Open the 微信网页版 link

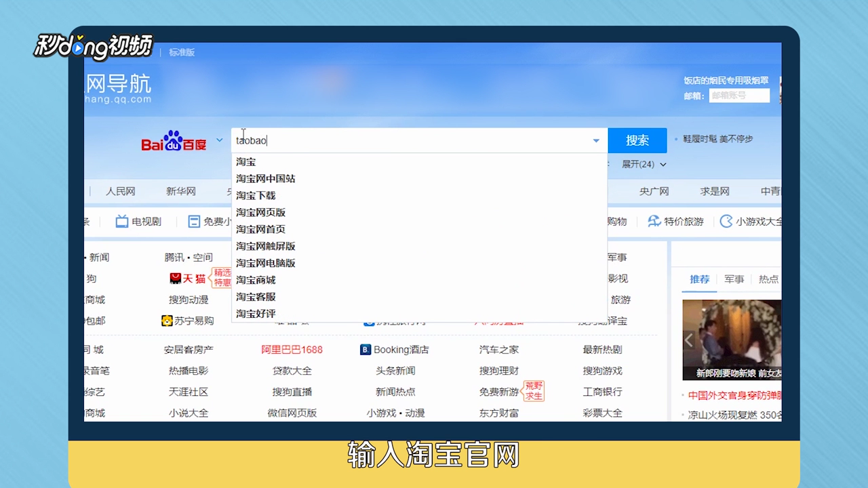292,413
